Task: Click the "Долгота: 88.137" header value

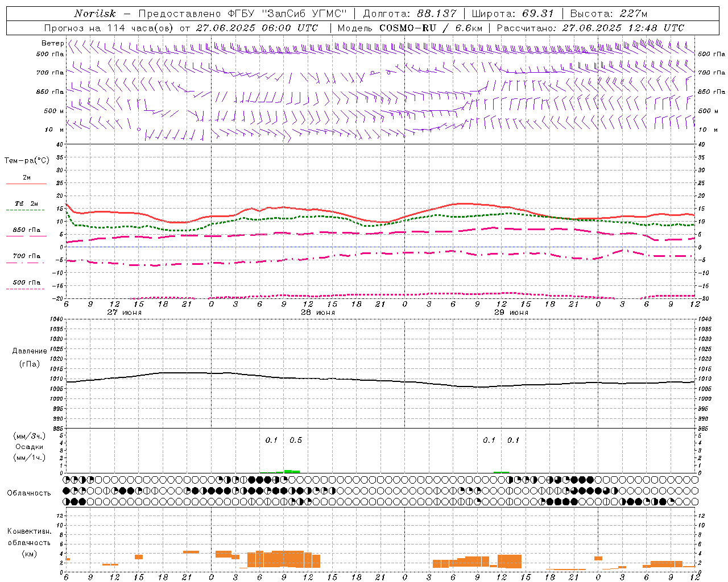Action: click(409, 14)
